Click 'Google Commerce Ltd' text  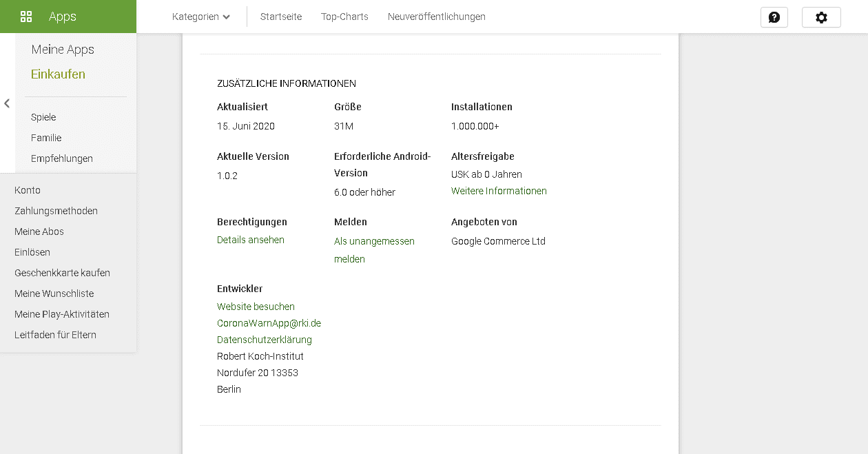click(x=498, y=241)
